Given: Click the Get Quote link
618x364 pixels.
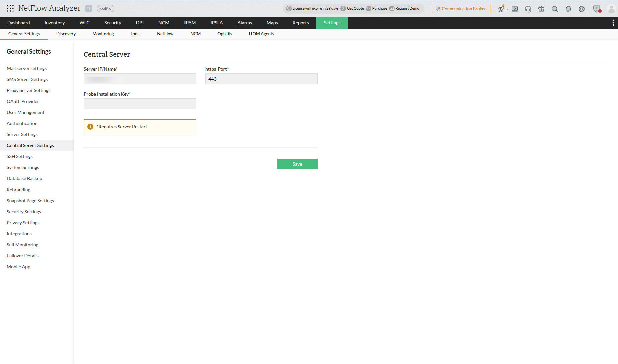Looking at the screenshot, I should pos(355,8).
